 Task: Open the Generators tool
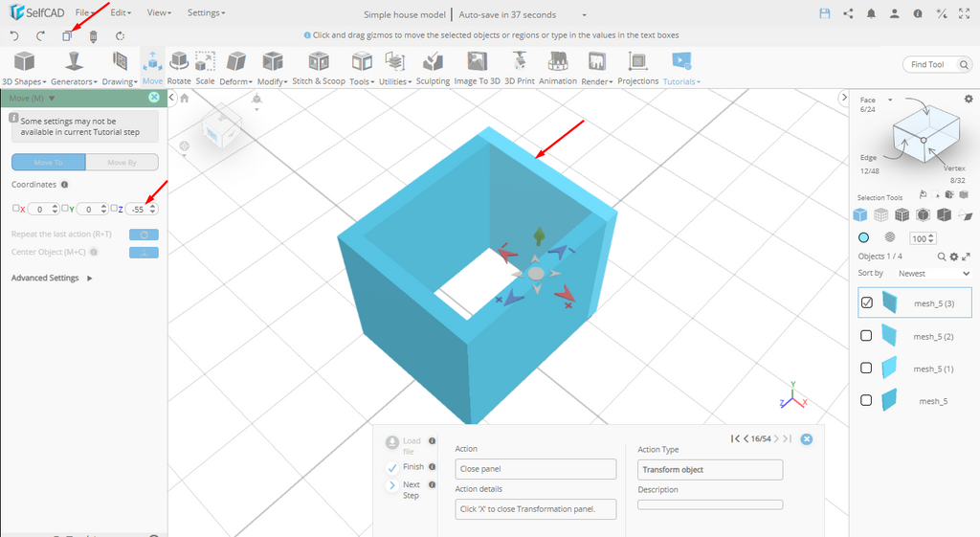tap(74, 68)
